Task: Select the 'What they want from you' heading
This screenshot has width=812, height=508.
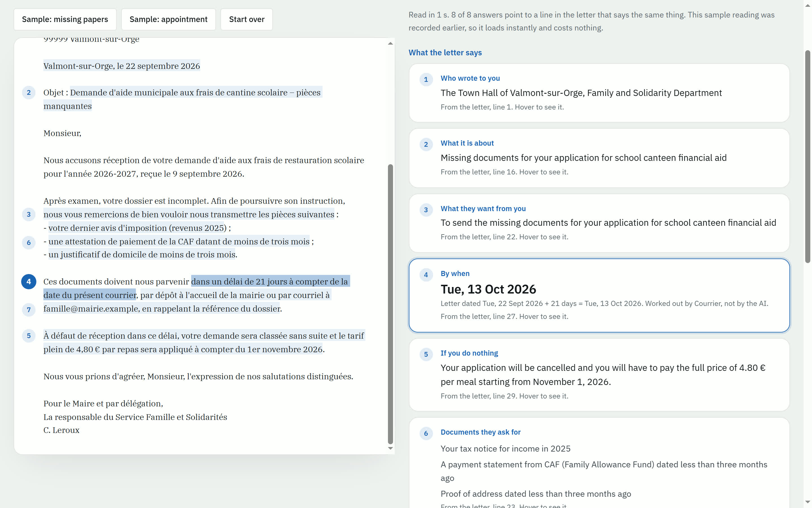Action: point(483,209)
